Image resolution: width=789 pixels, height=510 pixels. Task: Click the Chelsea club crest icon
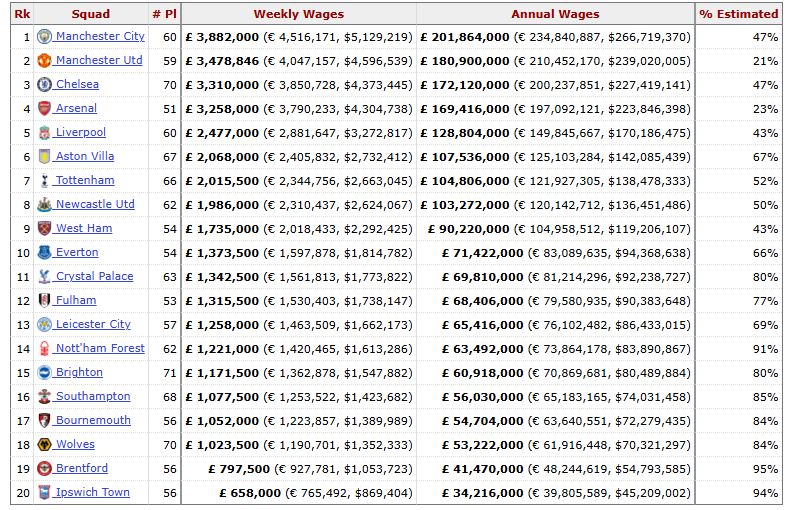pyautogui.click(x=44, y=84)
